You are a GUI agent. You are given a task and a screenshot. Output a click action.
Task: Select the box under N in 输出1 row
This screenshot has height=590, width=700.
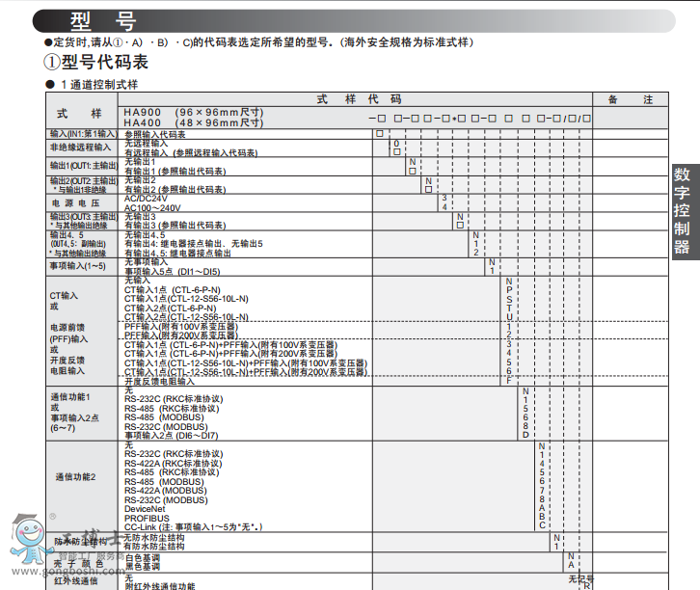[412, 171]
